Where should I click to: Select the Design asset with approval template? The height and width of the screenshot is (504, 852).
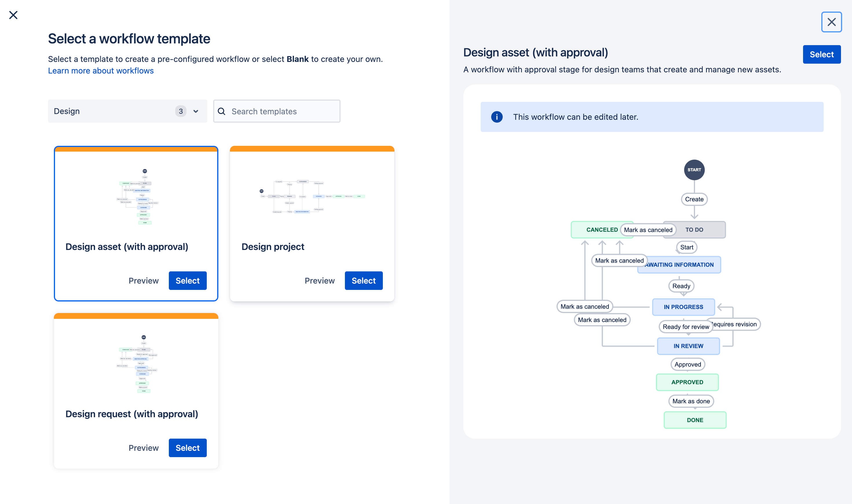(187, 280)
